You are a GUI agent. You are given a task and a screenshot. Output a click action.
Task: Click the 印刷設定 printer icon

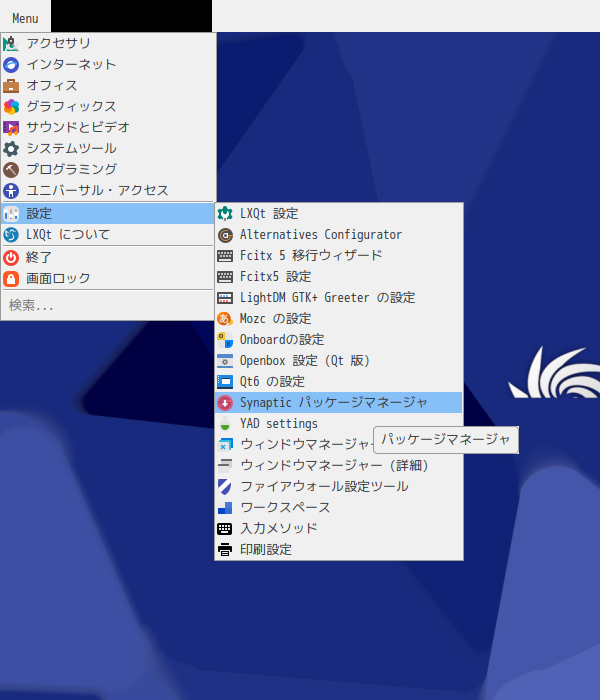click(225, 550)
